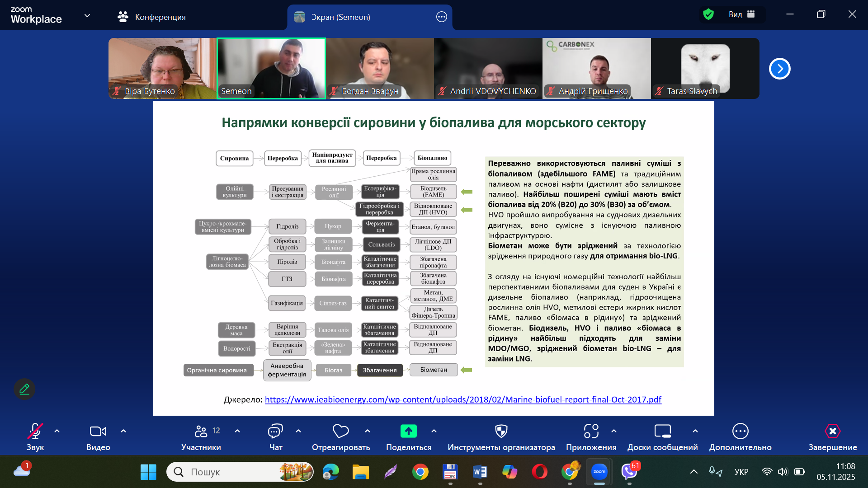Open Host tools (Инструменты организатора) shield
This screenshot has width=868, height=488.
tap(501, 432)
